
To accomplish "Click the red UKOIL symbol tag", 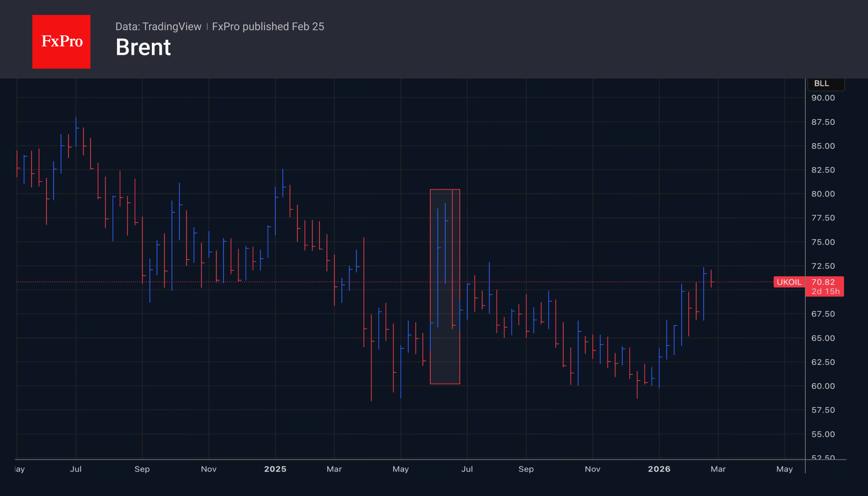I will point(789,282).
